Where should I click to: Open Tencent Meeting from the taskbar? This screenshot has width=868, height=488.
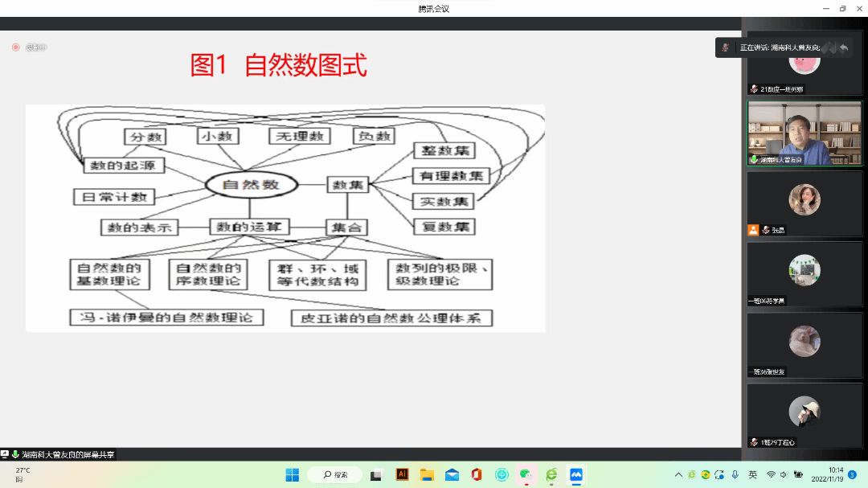575,475
